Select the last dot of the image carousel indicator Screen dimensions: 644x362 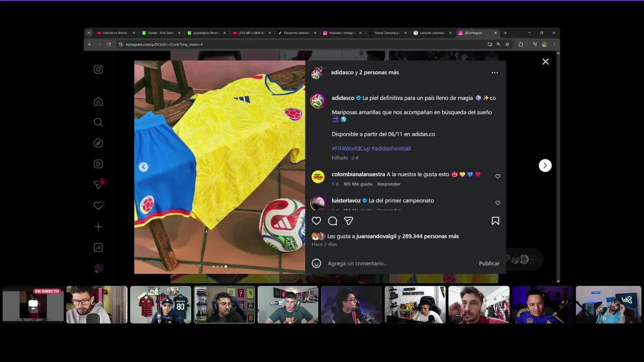point(226,266)
